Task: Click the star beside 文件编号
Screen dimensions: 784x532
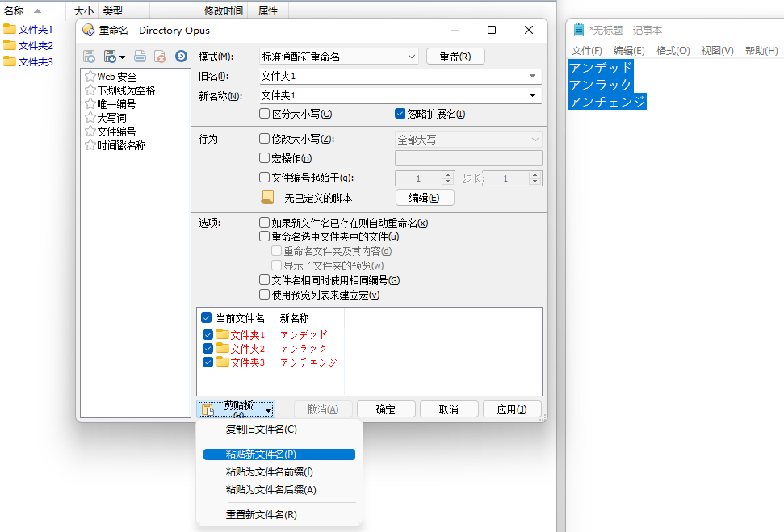Action: pyautogui.click(x=90, y=131)
